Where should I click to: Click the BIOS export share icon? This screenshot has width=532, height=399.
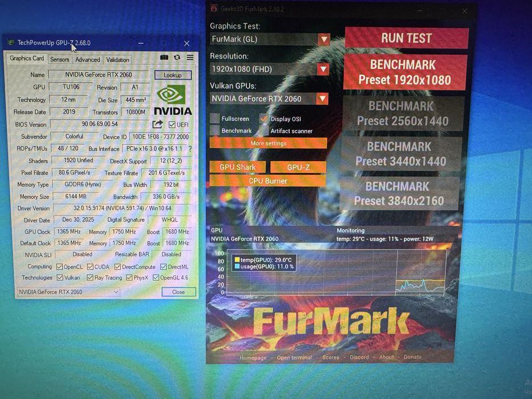coord(157,124)
